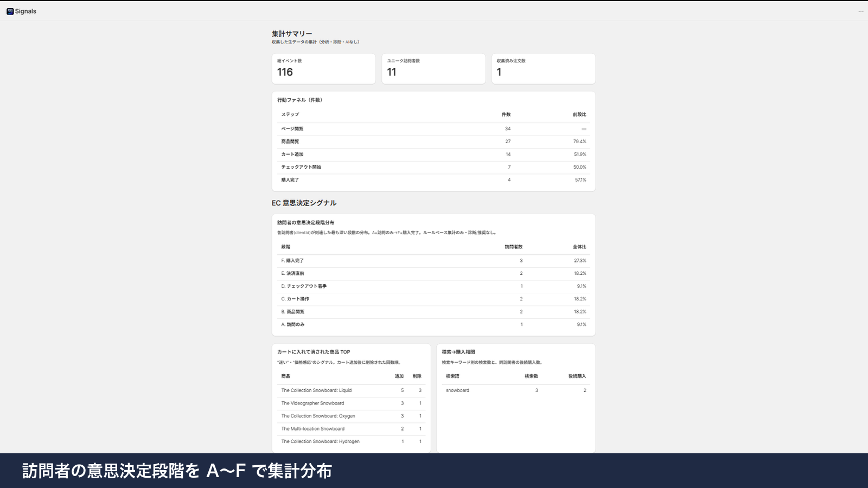The width and height of the screenshot is (868, 488).
Task: Open the three-dot more options menu
Action: click(x=860, y=11)
